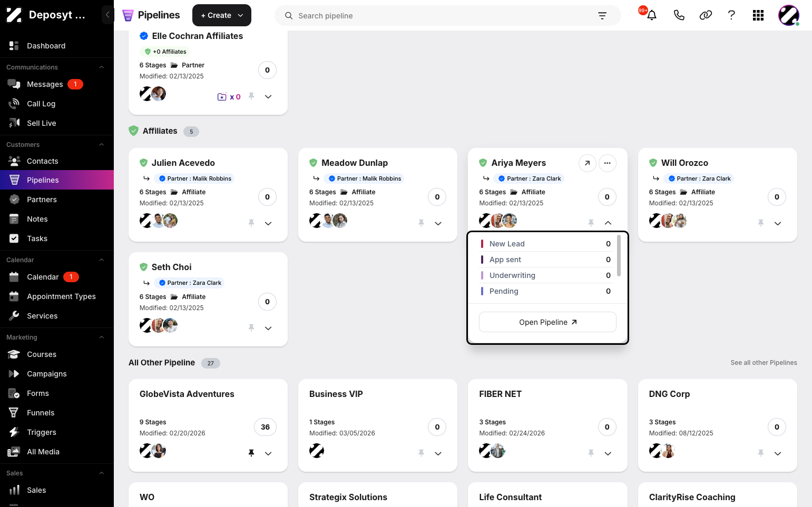Image resolution: width=812 pixels, height=507 pixels.
Task: Expand Business VIP pipeline stages
Action: pos(438,453)
